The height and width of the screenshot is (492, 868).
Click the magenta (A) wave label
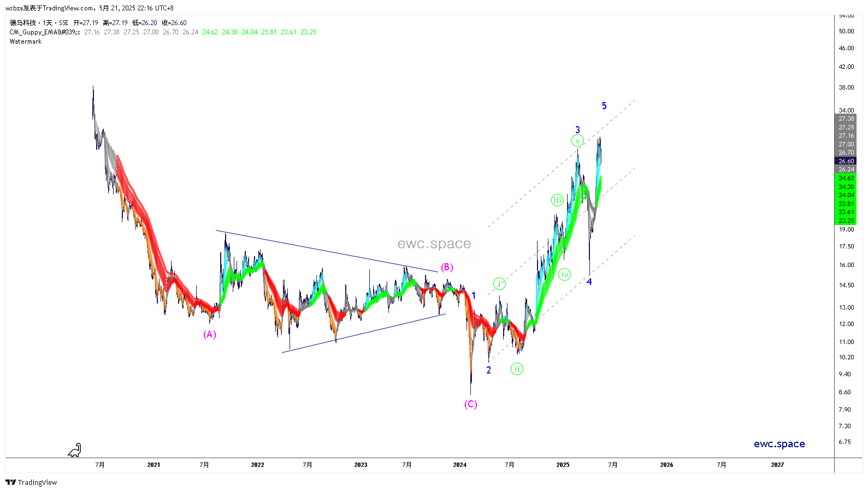click(x=210, y=334)
